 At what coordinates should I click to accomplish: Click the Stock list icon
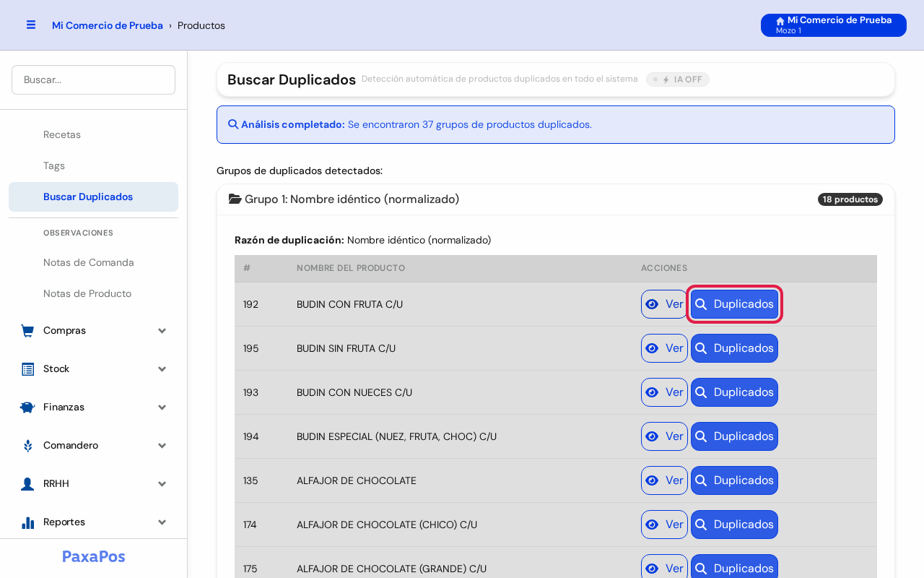click(x=27, y=369)
